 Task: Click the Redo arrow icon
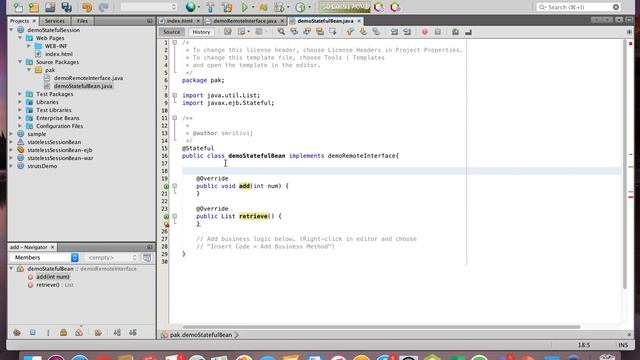pos(103,7)
